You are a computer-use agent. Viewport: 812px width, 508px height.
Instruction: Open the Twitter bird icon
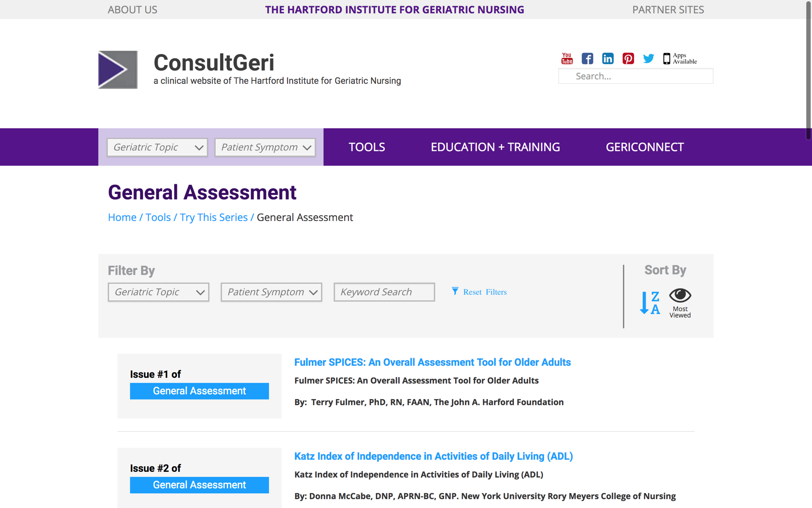[649, 59]
